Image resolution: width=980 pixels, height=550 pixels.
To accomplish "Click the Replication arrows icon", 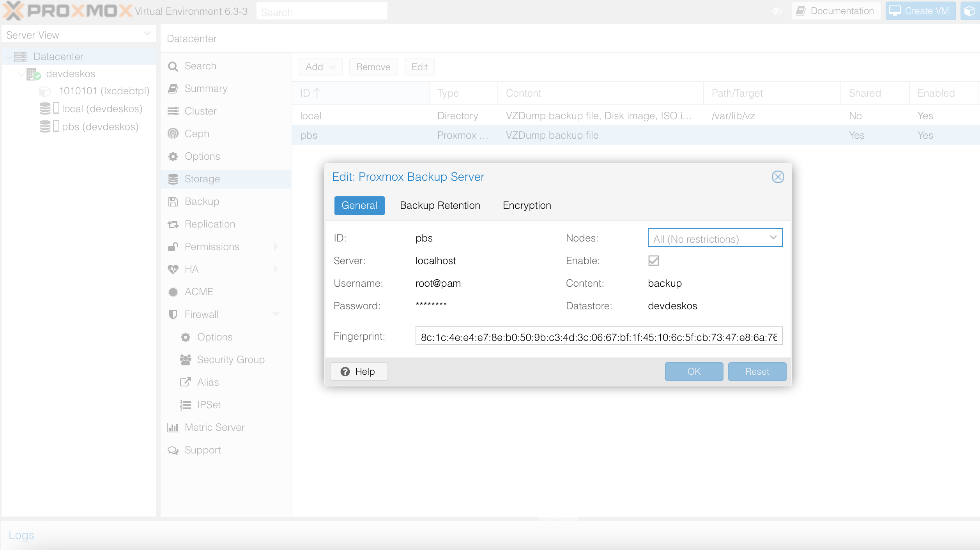I will point(173,224).
